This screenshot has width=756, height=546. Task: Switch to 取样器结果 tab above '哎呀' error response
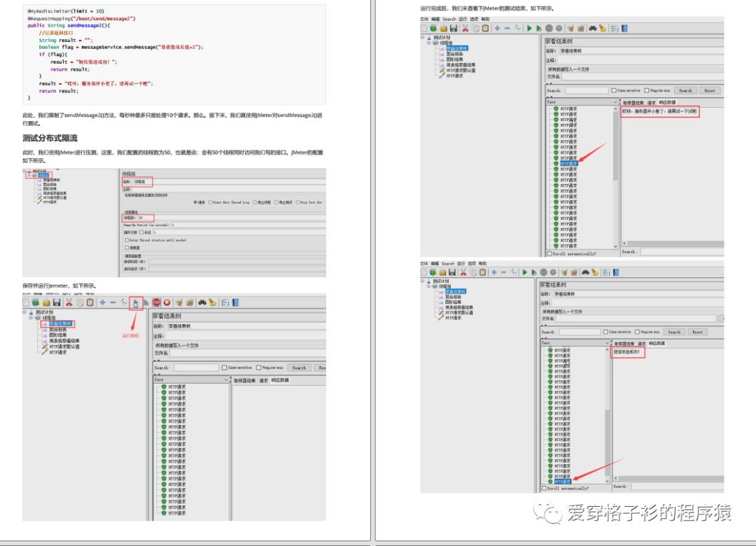click(633, 102)
